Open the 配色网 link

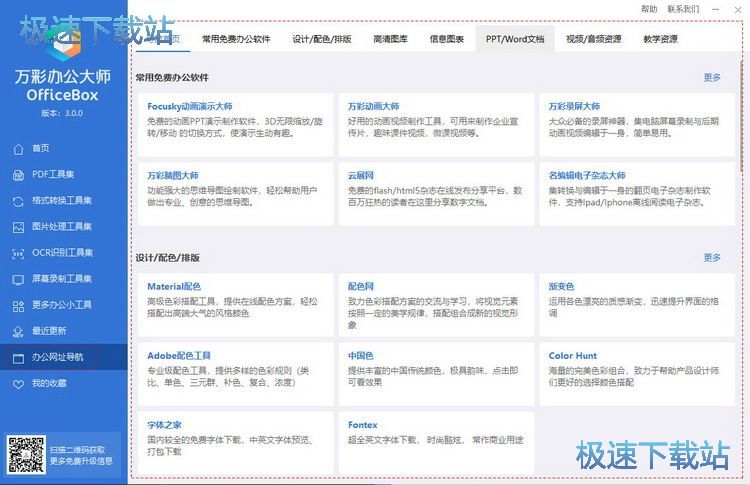pos(361,287)
